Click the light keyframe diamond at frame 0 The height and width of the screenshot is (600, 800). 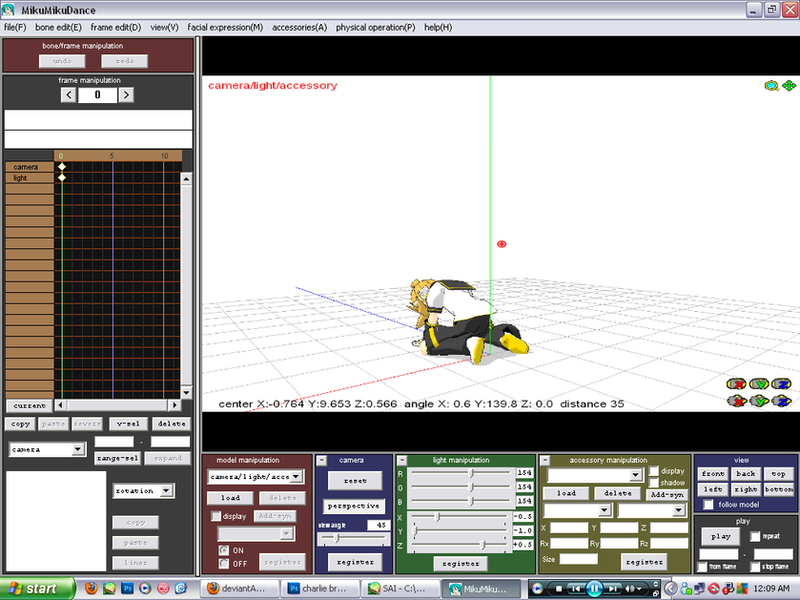point(62,178)
